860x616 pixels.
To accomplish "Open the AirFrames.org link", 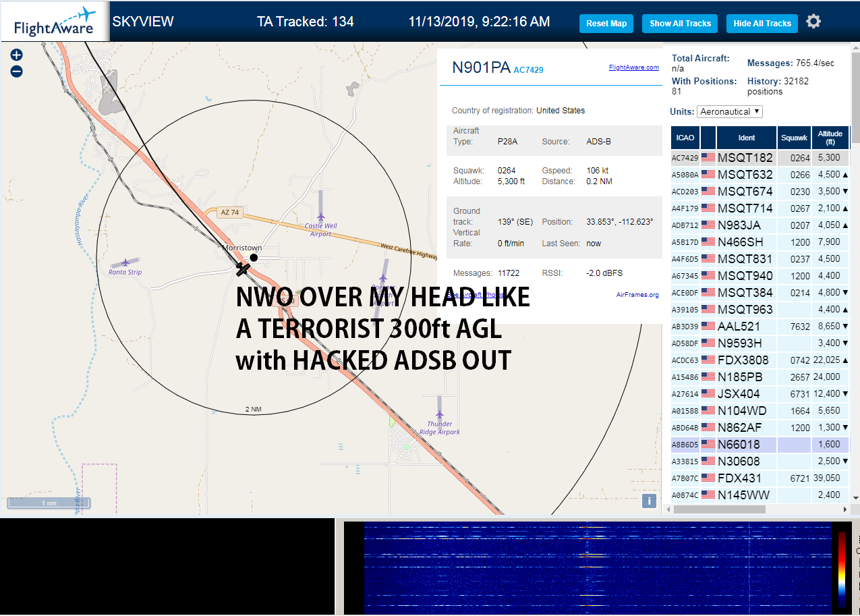I will click(637, 294).
